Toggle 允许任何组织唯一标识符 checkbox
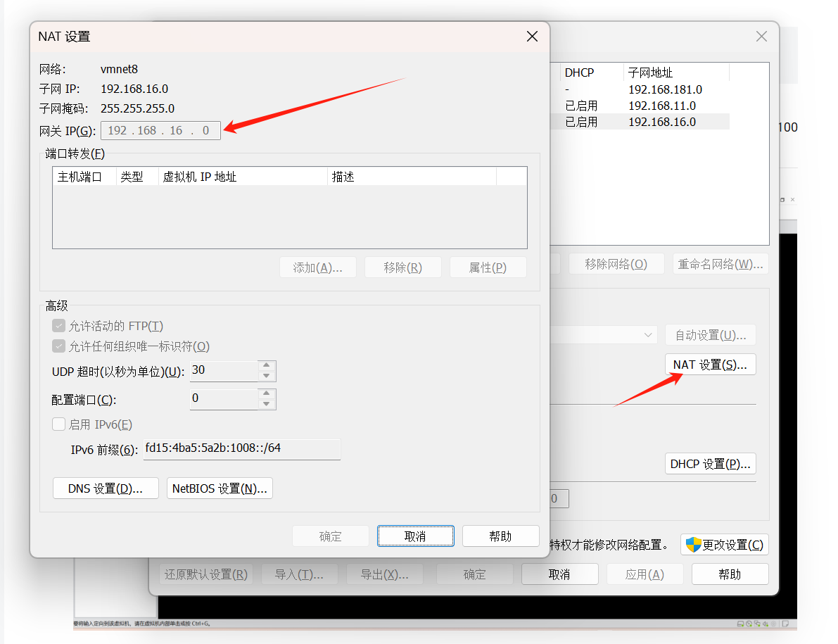 59,346
